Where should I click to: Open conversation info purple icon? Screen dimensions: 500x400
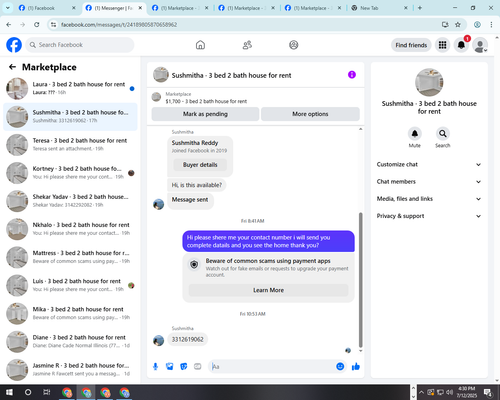click(352, 75)
